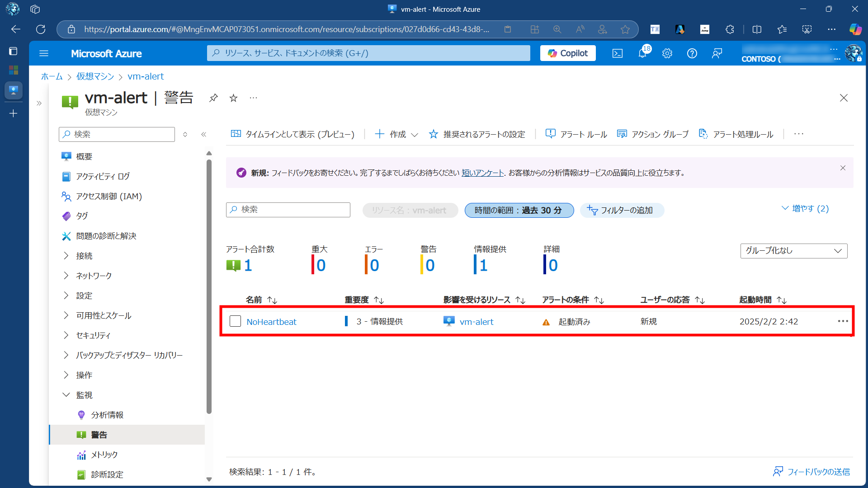
Task: Add vm-alert to favorites star
Action: click(233, 98)
